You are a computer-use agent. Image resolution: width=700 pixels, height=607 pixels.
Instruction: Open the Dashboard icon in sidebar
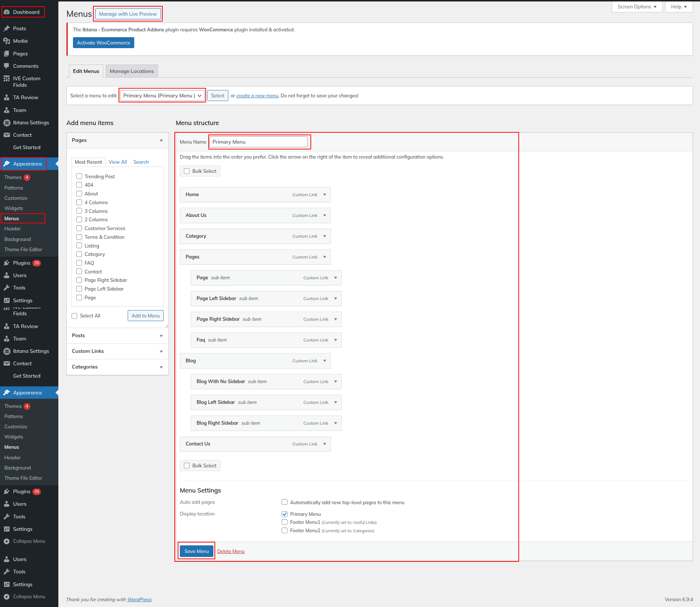(7, 12)
